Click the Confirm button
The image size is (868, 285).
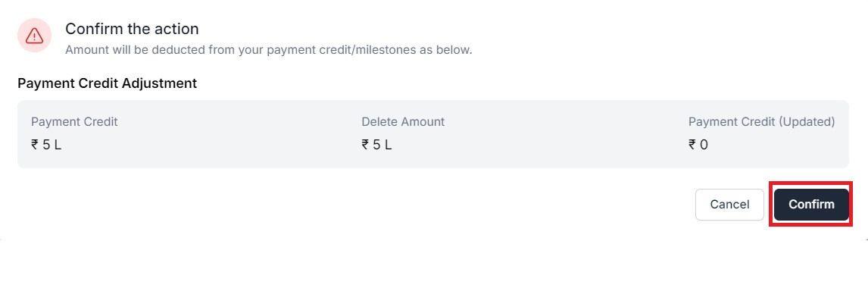pos(811,205)
